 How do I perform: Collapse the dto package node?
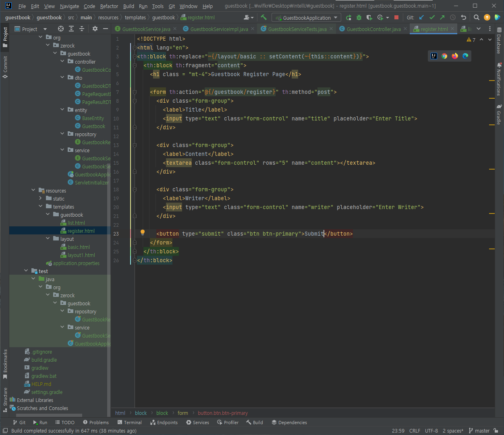pos(62,78)
